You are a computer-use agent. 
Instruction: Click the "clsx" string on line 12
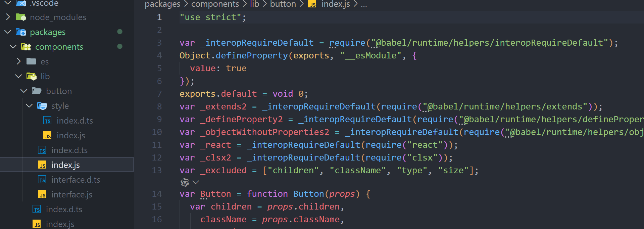[422, 157]
